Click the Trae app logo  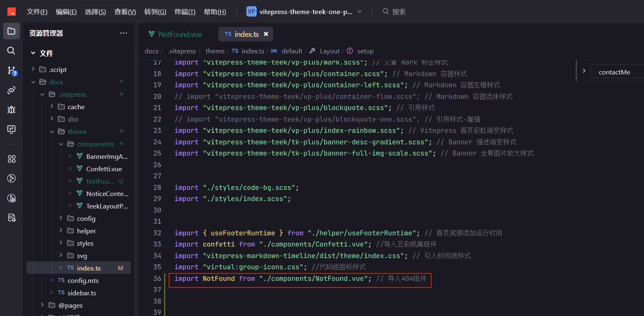click(12, 12)
